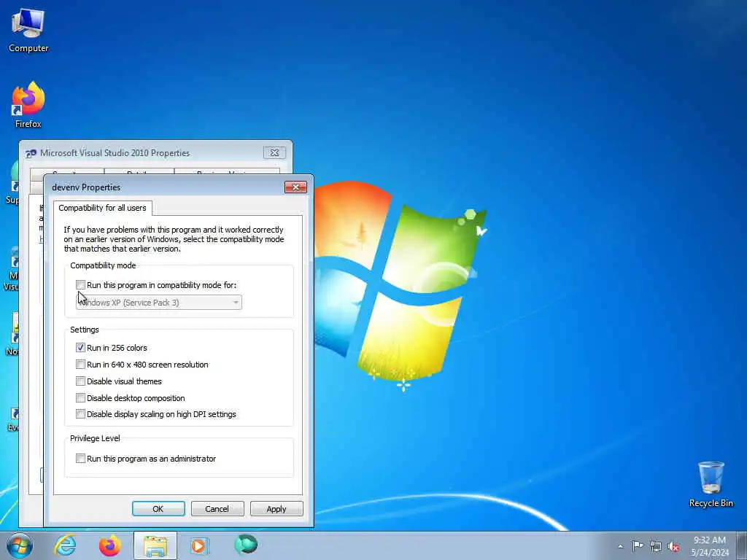The height and width of the screenshot is (560, 747).
Task: Launch Windows Media Player from the taskbar
Action: (199, 545)
